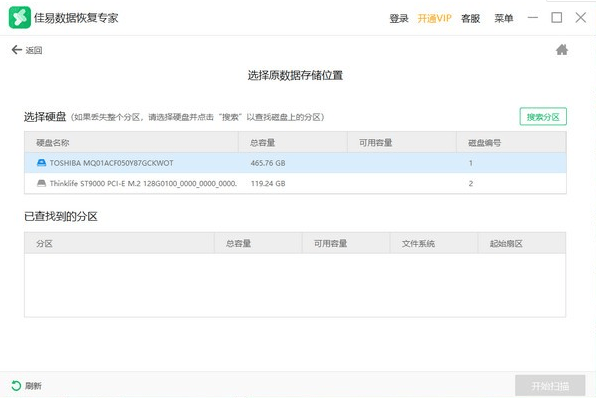Screen dimensions: 596x398
Task: Maximize the application window
Action: [x=556, y=17]
